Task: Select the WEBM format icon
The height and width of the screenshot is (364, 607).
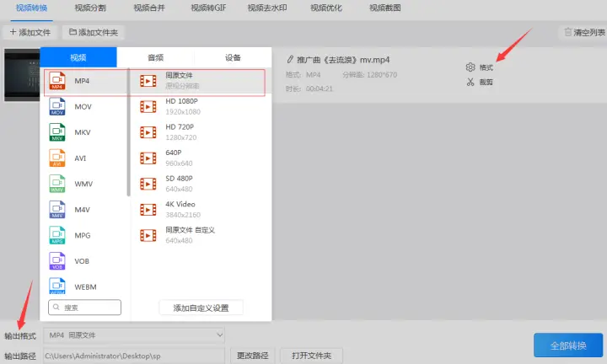Action: tap(57, 286)
